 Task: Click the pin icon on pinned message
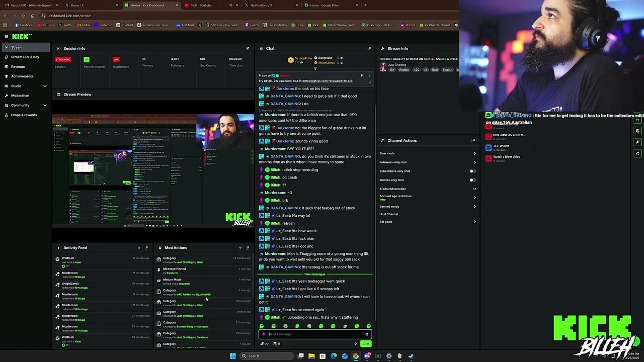pos(361,76)
